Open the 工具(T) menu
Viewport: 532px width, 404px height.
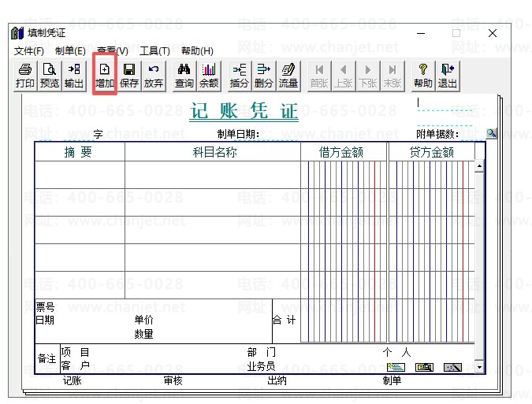click(154, 51)
